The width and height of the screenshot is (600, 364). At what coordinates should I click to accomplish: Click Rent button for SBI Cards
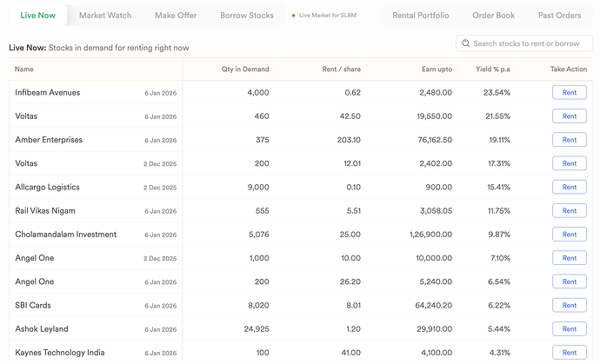point(569,306)
